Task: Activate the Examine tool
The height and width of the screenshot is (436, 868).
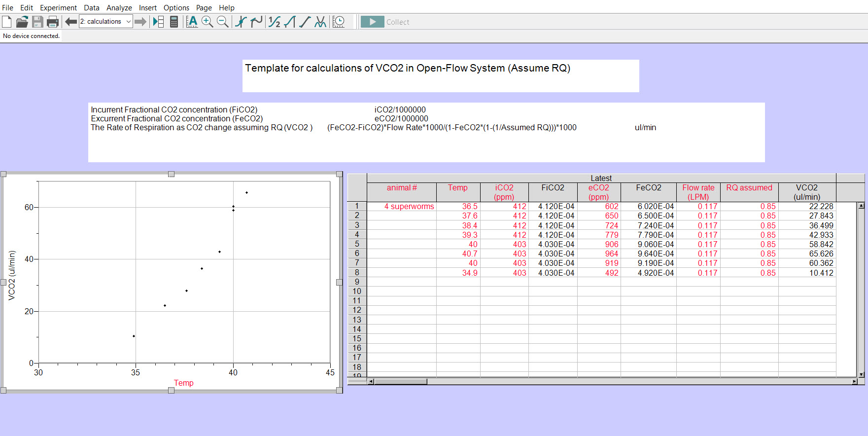Action: 241,22
